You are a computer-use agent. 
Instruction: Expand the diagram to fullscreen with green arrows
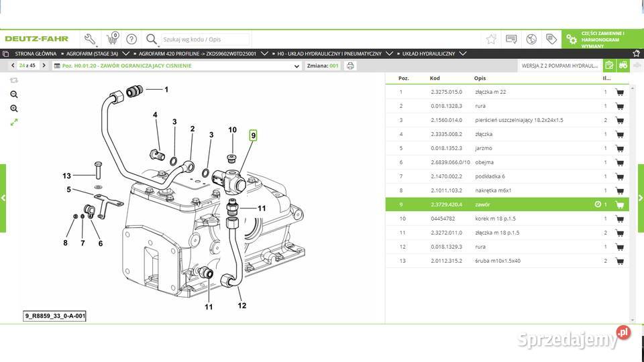pos(14,122)
